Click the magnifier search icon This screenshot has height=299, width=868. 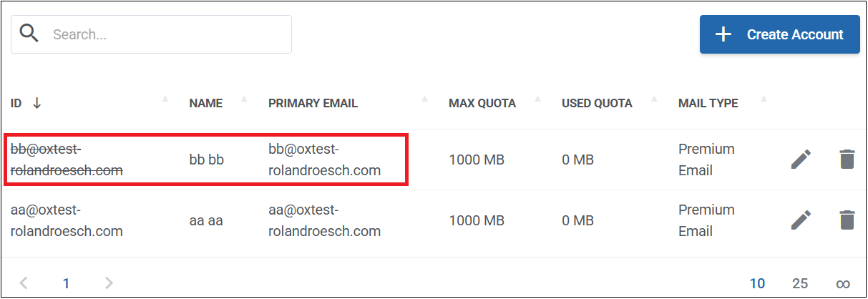pos(29,33)
